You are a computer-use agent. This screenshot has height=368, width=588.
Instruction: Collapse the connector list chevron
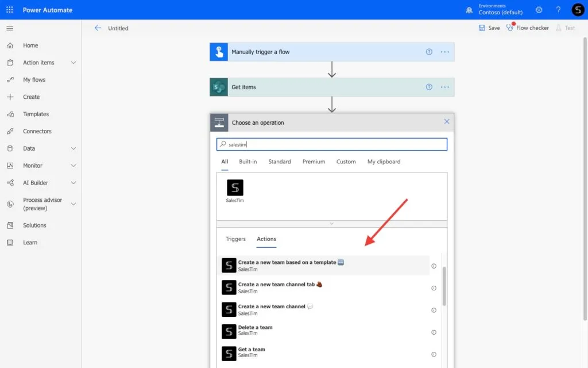pyautogui.click(x=331, y=224)
